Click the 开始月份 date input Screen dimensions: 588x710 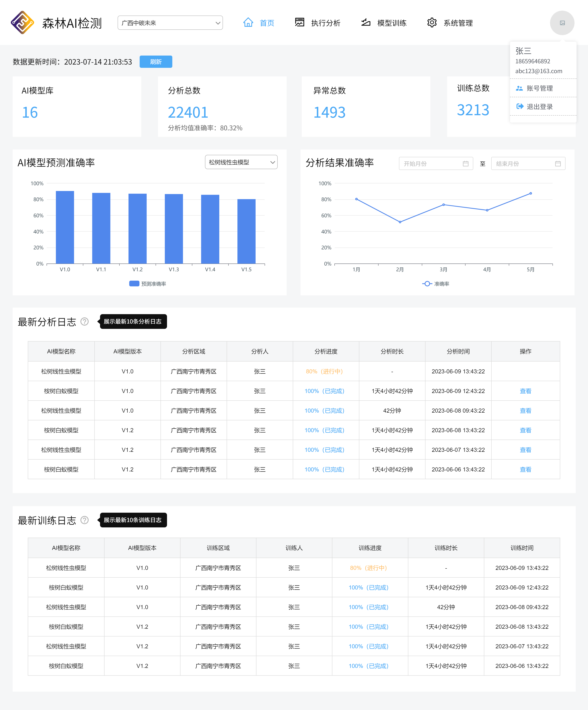(x=436, y=164)
